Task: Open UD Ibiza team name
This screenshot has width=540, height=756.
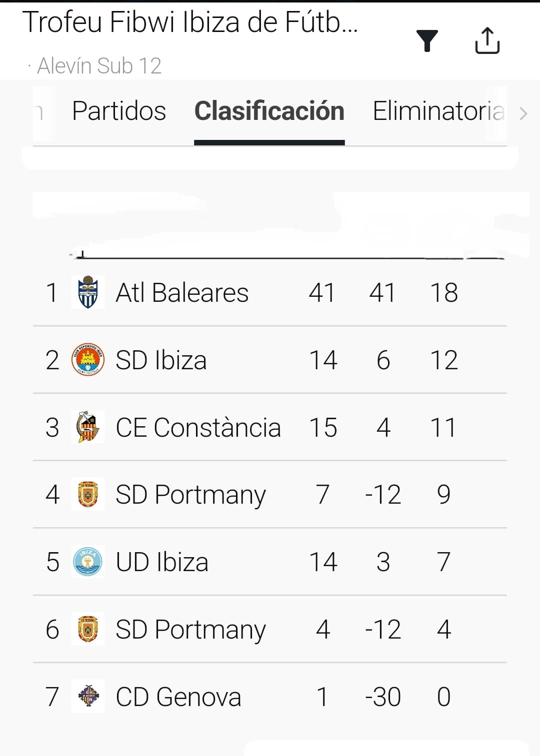Action: [x=162, y=562]
